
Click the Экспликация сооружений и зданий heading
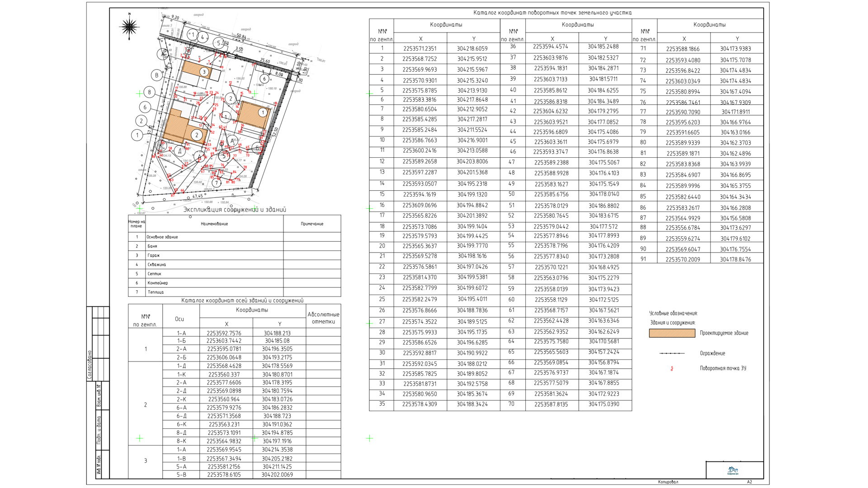tap(235, 210)
